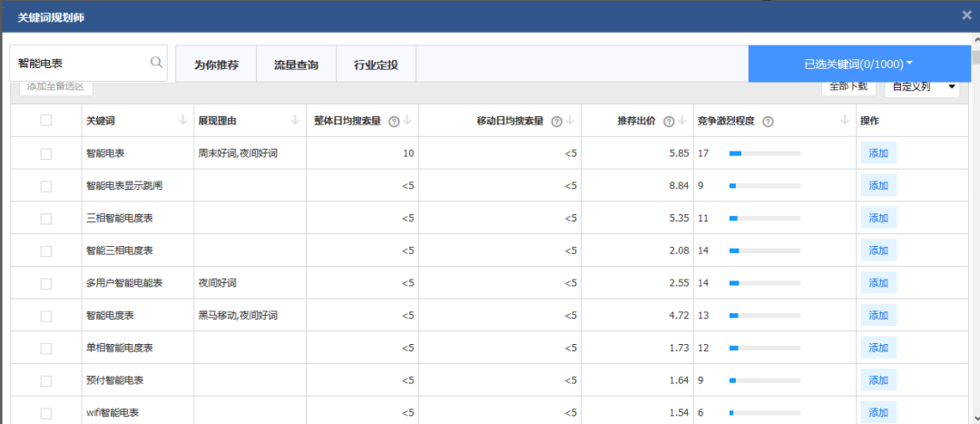Image resolution: width=980 pixels, height=424 pixels.
Task: Sort 移动日均搜索量 with arrow
Action: (570, 121)
